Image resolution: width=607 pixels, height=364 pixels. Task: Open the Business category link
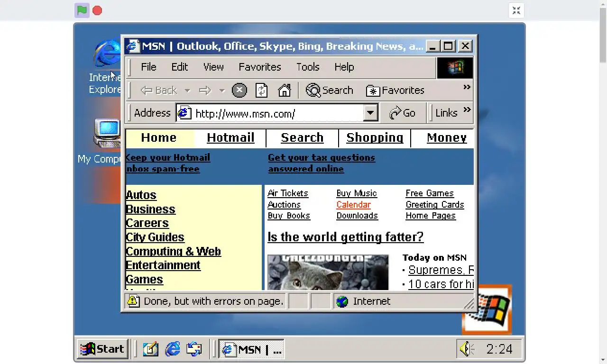(150, 209)
